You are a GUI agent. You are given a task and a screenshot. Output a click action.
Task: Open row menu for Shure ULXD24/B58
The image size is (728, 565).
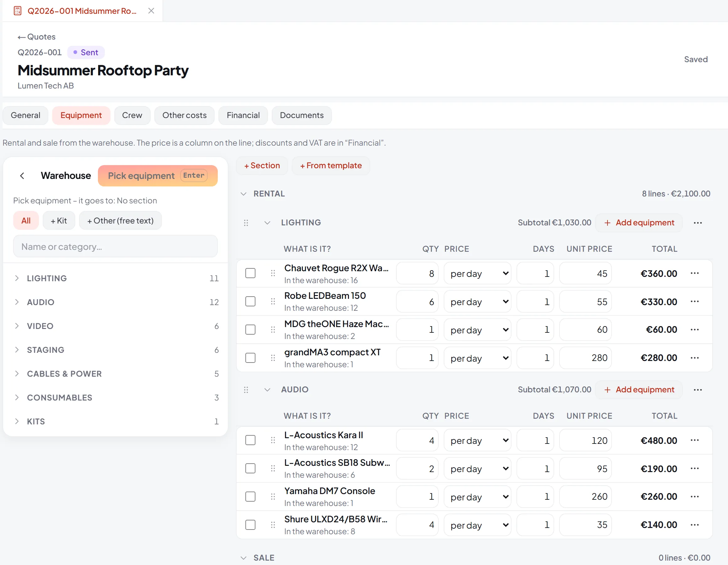(x=695, y=525)
